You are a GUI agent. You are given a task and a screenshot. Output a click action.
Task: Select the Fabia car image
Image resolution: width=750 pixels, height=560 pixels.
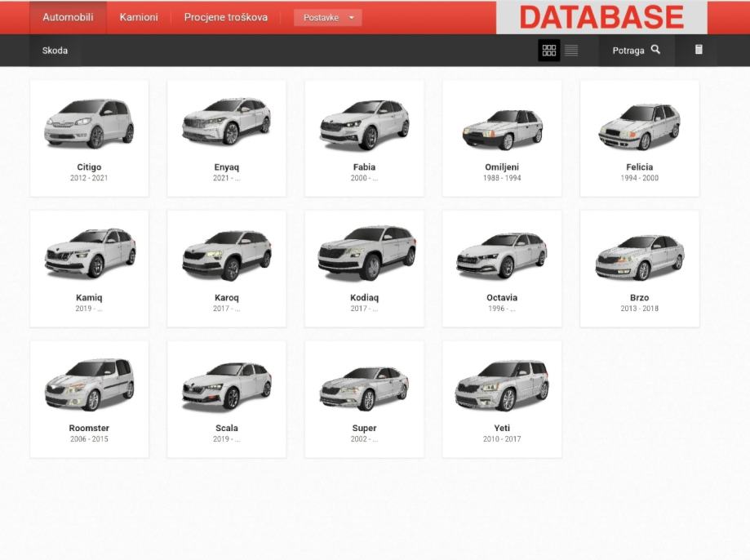click(x=365, y=124)
